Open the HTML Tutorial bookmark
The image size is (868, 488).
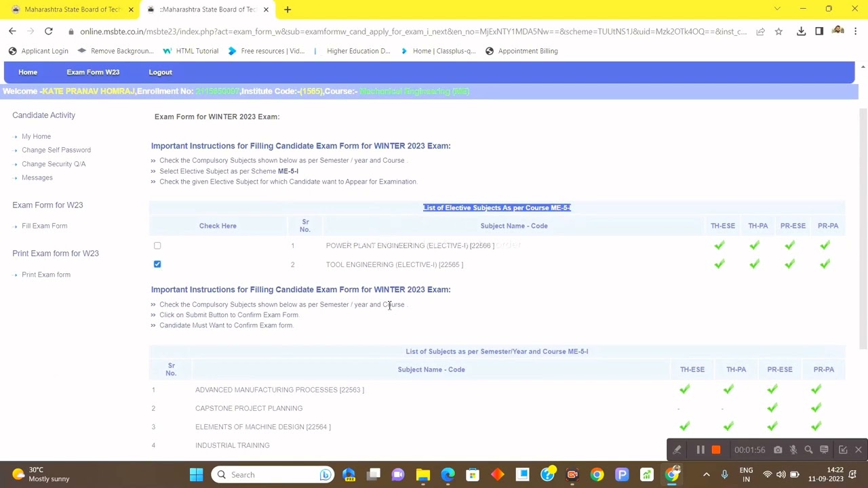[x=191, y=51]
